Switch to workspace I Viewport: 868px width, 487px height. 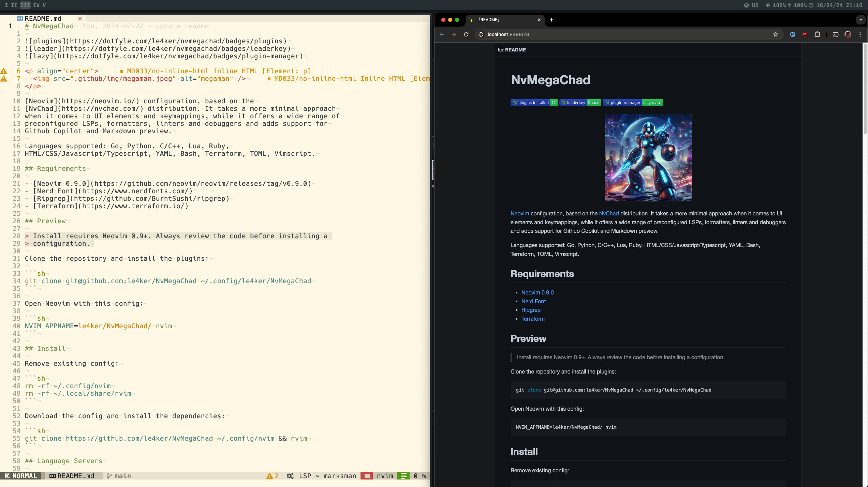click(6, 5)
